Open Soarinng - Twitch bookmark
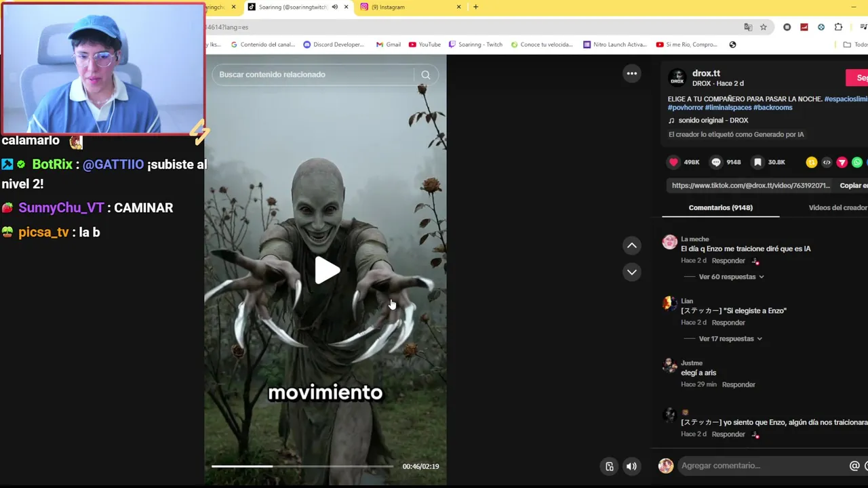This screenshot has height=488, width=868. click(x=475, y=45)
